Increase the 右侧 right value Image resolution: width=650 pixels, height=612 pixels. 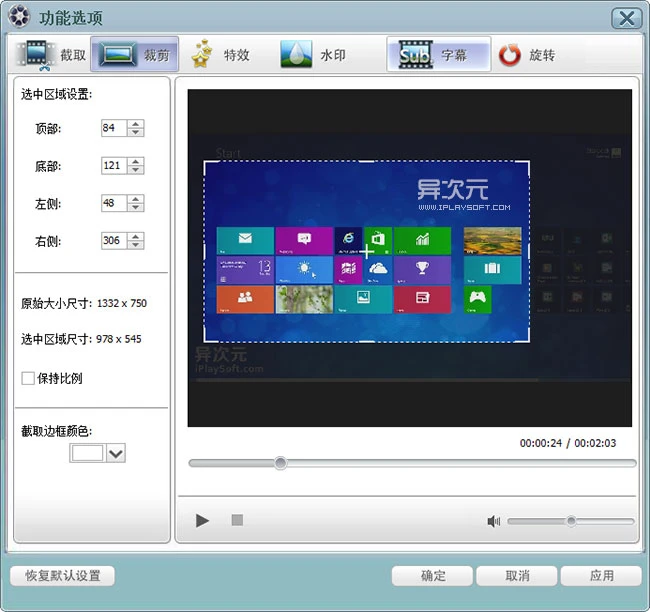click(136, 236)
